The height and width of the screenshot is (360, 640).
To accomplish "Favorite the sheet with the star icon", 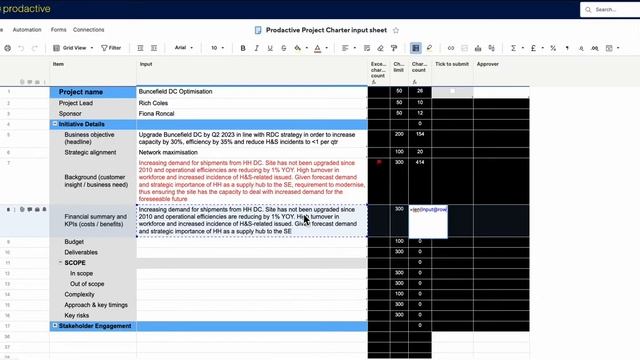I will coord(396,30).
